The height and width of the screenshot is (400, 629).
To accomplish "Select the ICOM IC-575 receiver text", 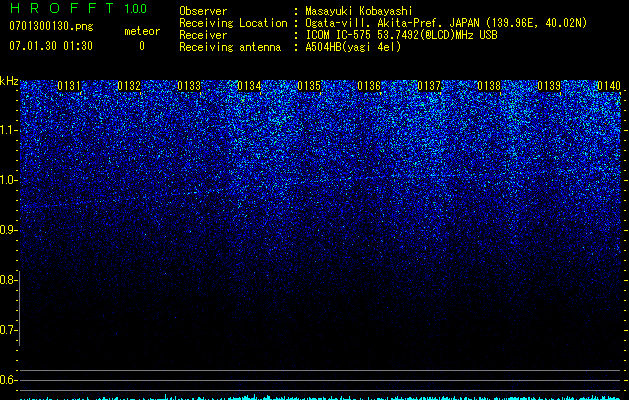I will tap(401, 35).
